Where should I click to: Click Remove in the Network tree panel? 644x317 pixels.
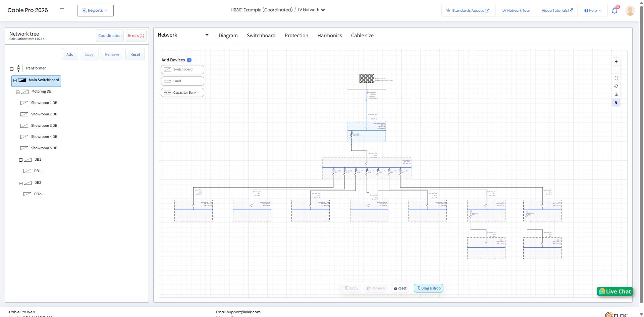(x=112, y=54)
